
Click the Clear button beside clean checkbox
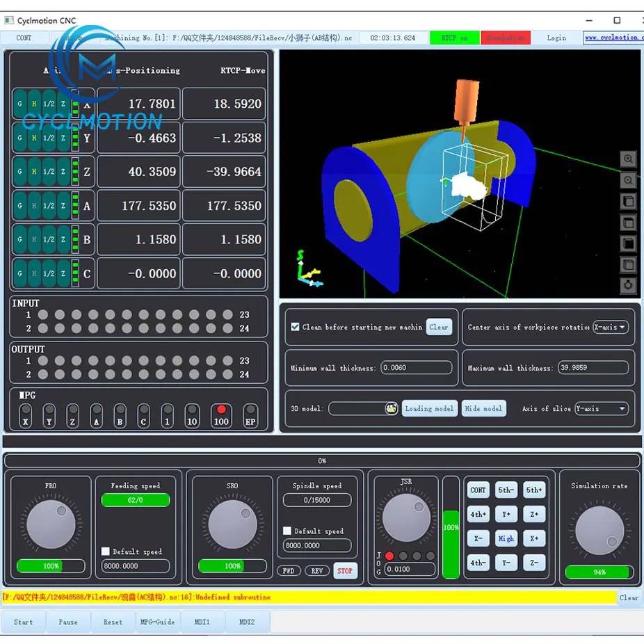click(439, 327)
